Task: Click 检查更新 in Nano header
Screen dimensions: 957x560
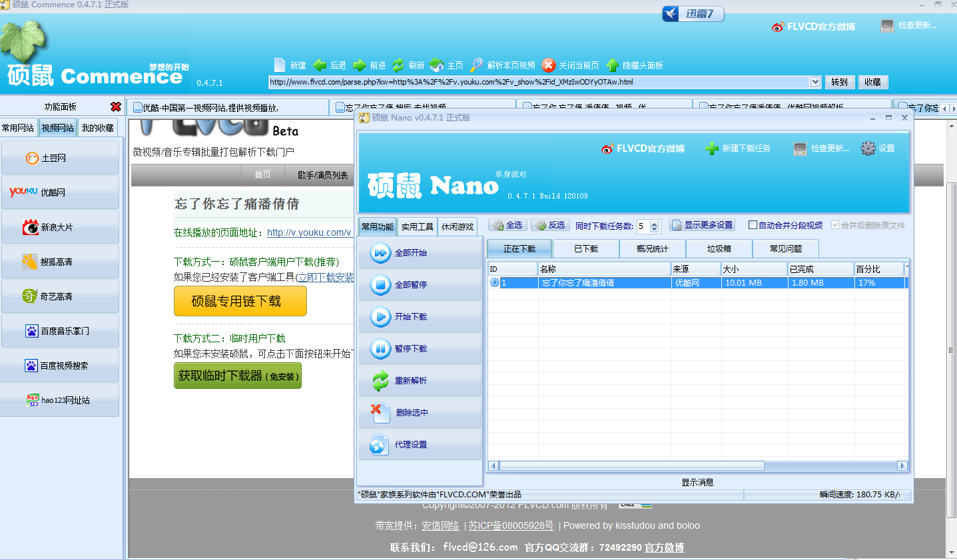Action: [821, 148]
